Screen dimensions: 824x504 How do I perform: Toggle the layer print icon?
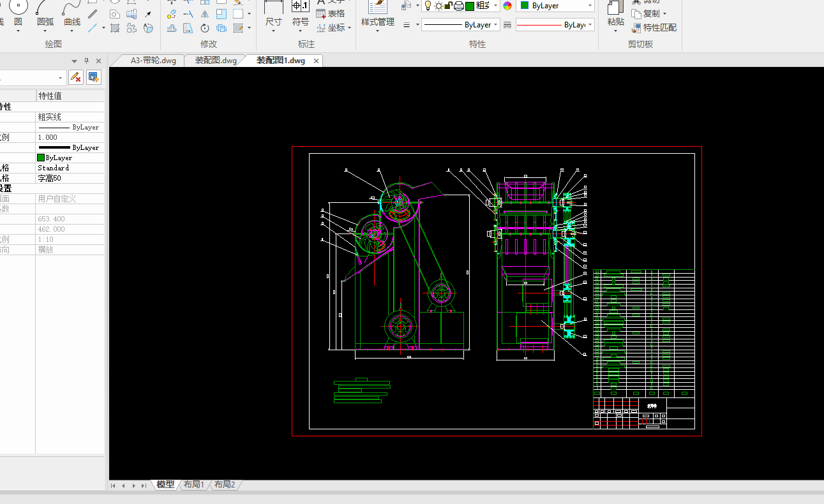(458, 6)
